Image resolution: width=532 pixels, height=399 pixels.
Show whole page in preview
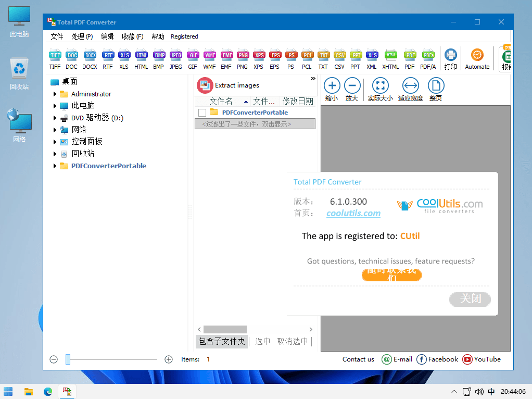coord(436,89)
